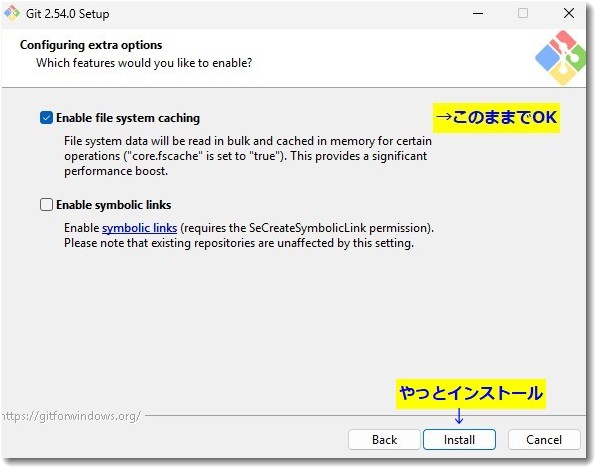Close the Git Setup window
The image size is (595, 467).
(569, 13)
